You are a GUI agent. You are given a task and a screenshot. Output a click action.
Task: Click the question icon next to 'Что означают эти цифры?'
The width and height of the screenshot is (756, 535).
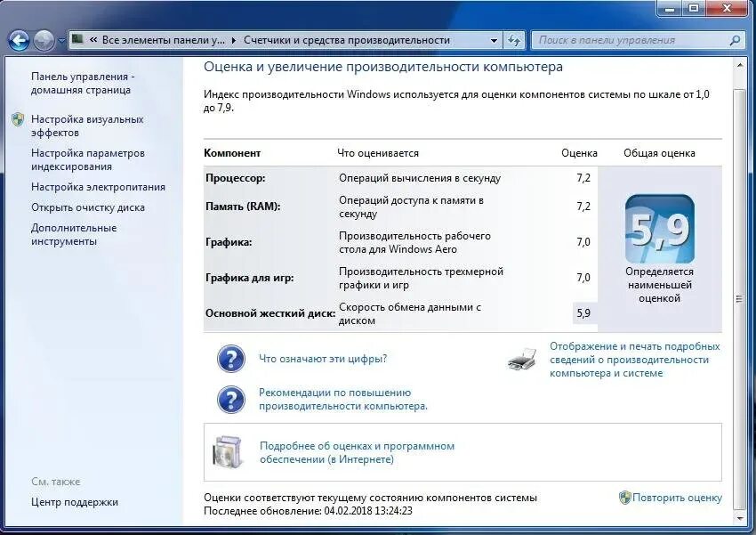231,359
